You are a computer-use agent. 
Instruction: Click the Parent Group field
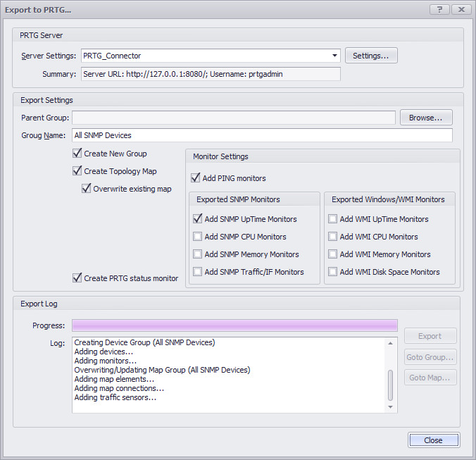click(234, 118)
